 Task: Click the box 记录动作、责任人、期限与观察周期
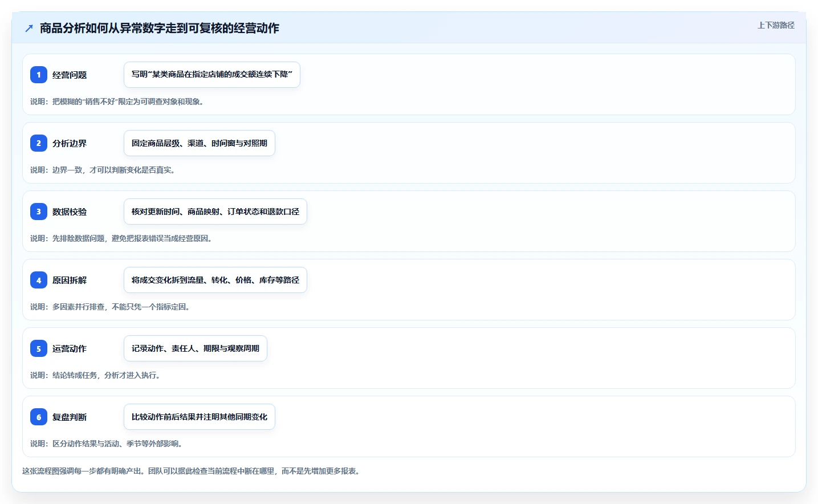[196, 348]
